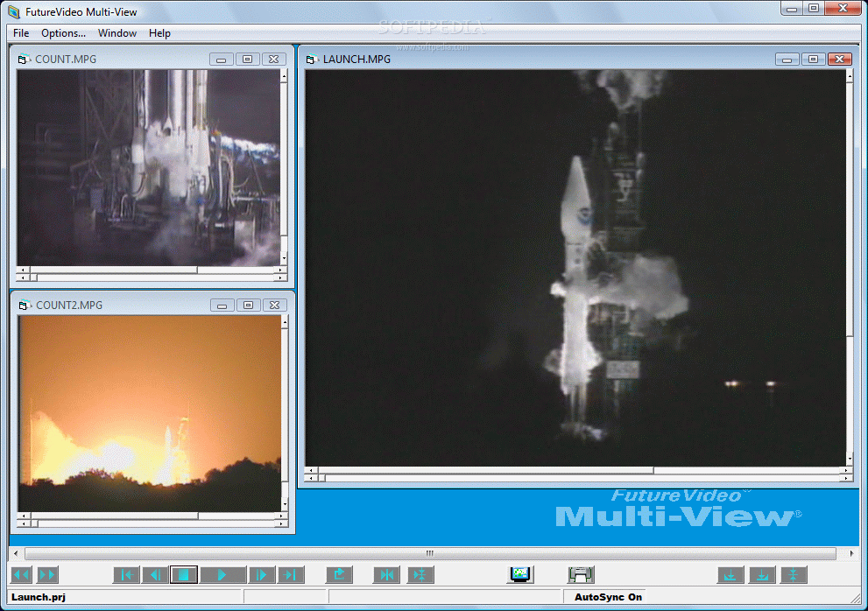The height and width of the screenshot is (611, 868).
Task: Click the COUNT2.MPG window title text
Action: 69,305
